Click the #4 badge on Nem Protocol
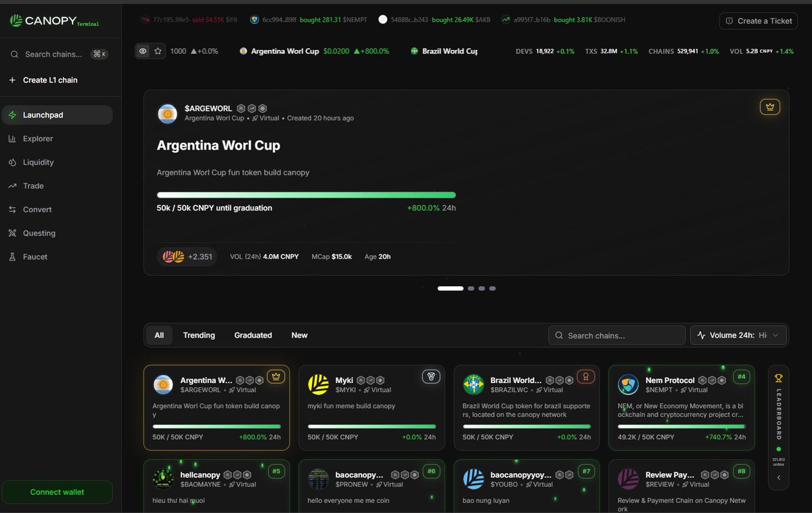 (742, 377)
